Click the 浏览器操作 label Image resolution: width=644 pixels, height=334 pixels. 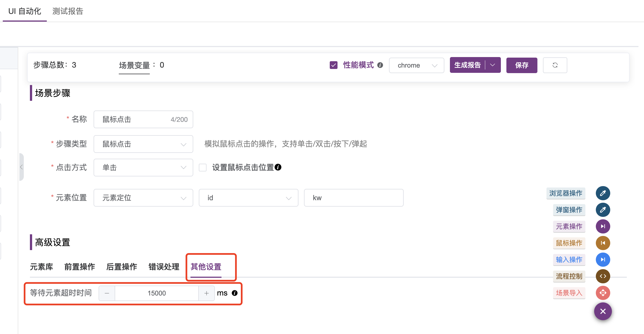(566, 193)
